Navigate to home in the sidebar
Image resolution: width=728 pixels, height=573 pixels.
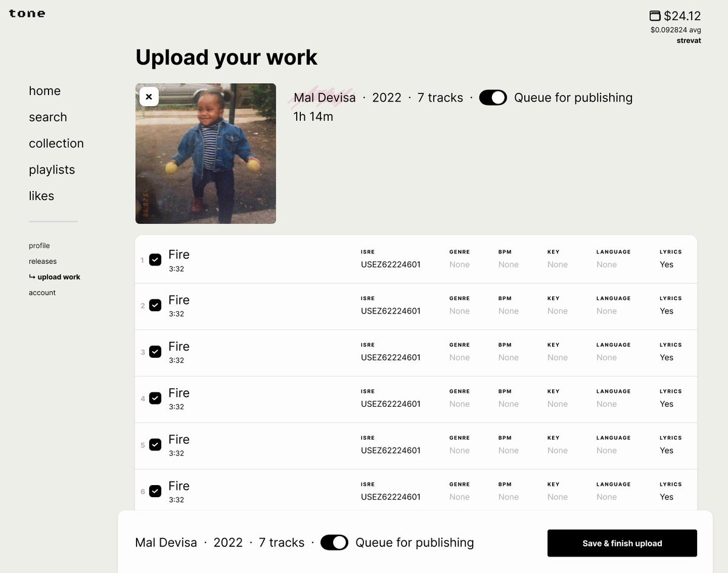click(x=44, y=91)
